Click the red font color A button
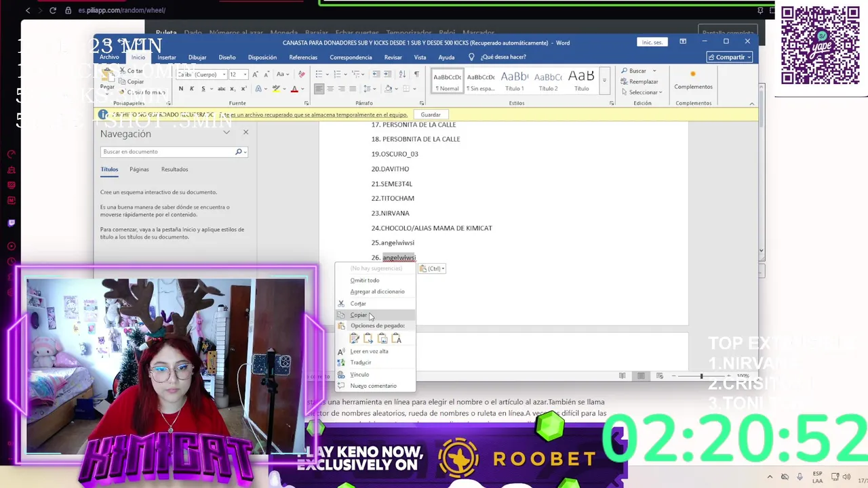This screenshot has height=488, width=868. point(294,89)
